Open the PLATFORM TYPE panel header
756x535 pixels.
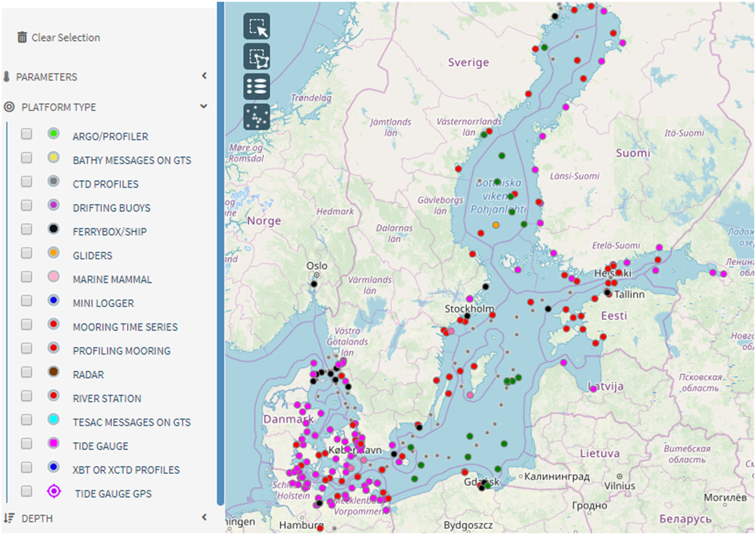pos(59,107)
